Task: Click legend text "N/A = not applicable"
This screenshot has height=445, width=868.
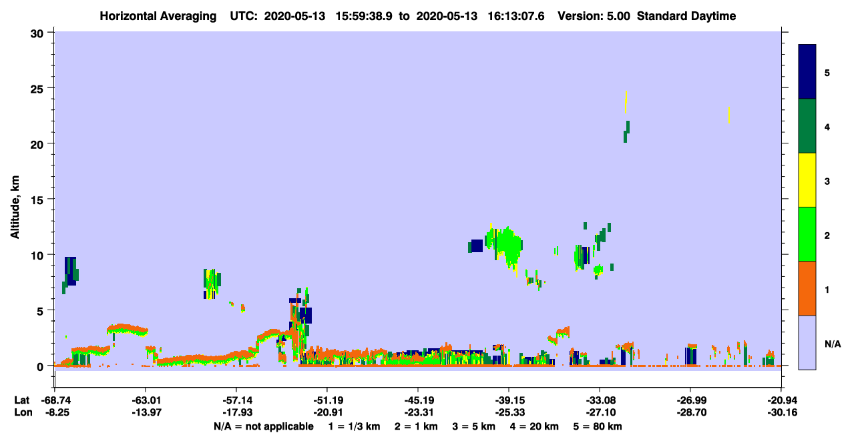Action: tap(263, 426)
